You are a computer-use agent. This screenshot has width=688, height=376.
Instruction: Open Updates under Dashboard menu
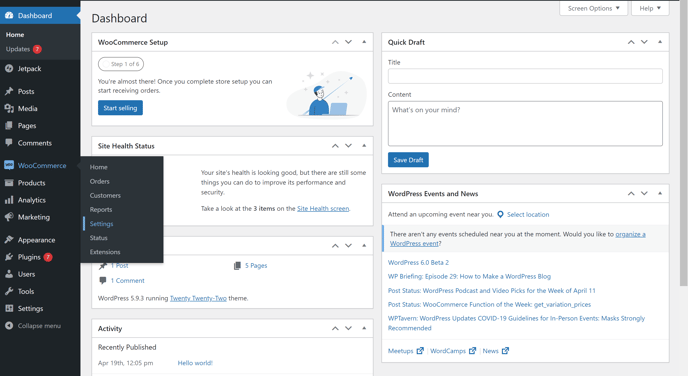coord(18,49)
